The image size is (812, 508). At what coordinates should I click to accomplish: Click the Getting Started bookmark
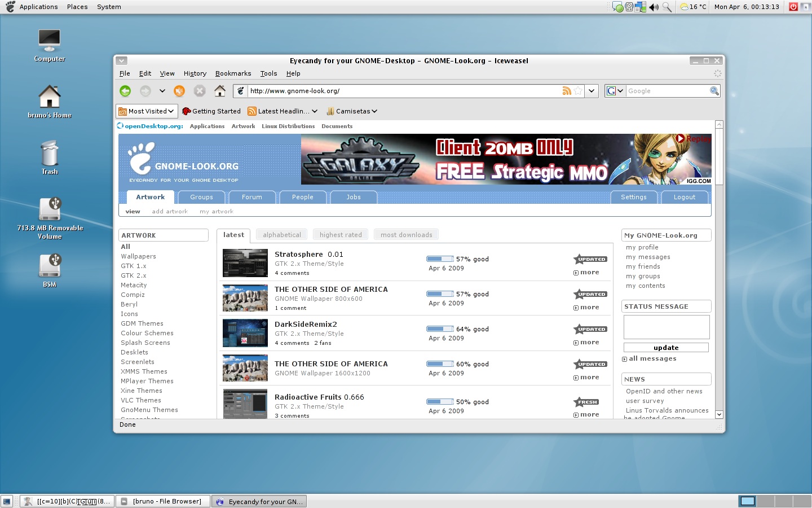(211, 111)
